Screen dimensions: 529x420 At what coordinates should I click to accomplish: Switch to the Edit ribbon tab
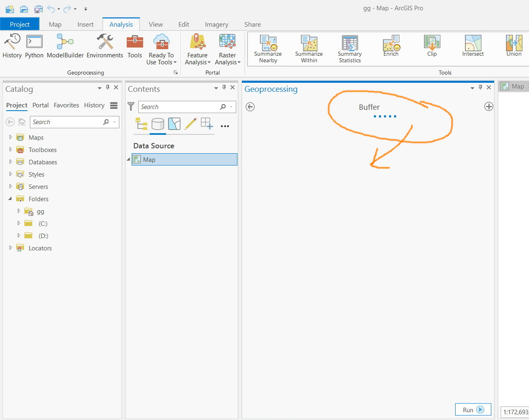[184, 24]
